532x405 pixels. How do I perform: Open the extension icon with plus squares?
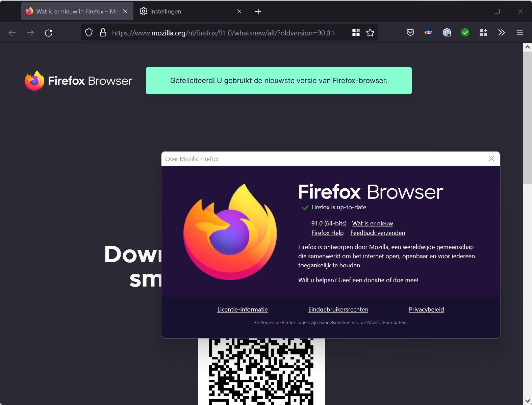tap(483, 33)
